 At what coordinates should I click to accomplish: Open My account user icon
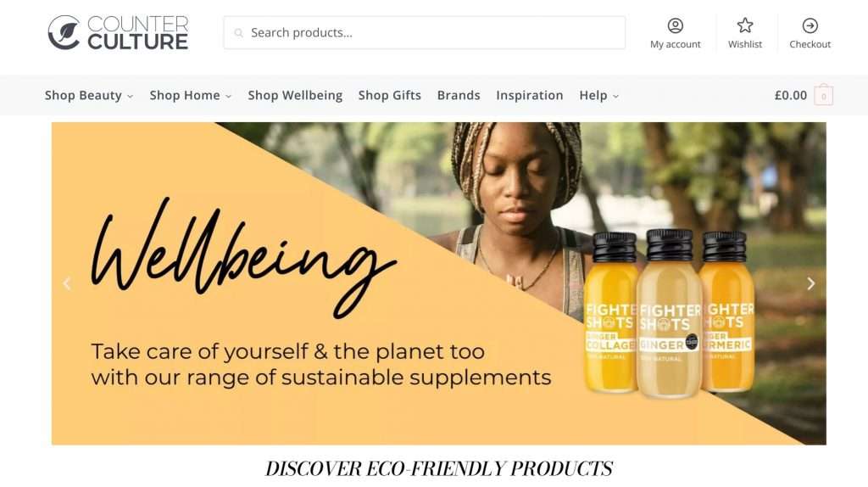click(675, 25)
